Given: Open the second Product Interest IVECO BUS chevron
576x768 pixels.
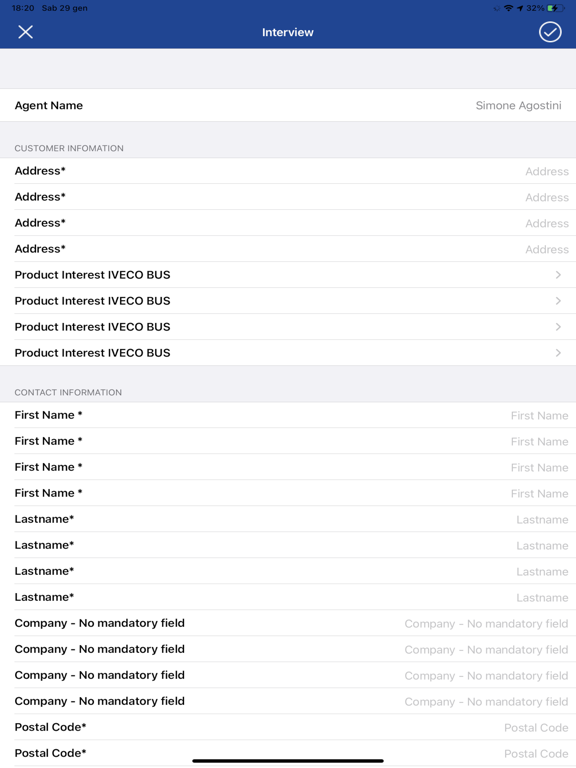Looking at the screenshot, I should tap(558, 301).
